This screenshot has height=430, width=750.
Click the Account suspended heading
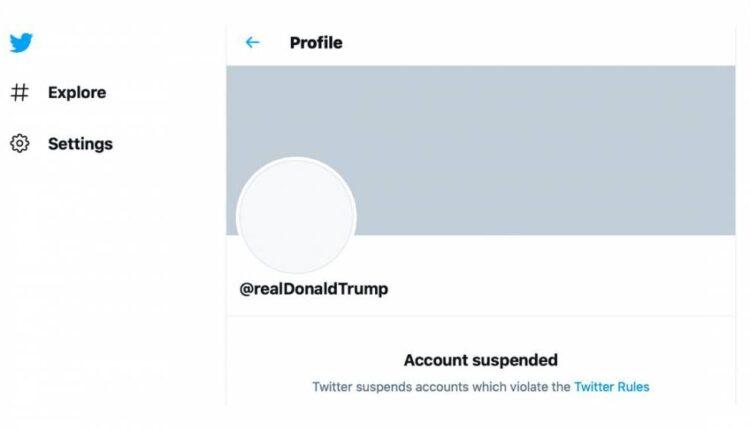pos(480,360)
